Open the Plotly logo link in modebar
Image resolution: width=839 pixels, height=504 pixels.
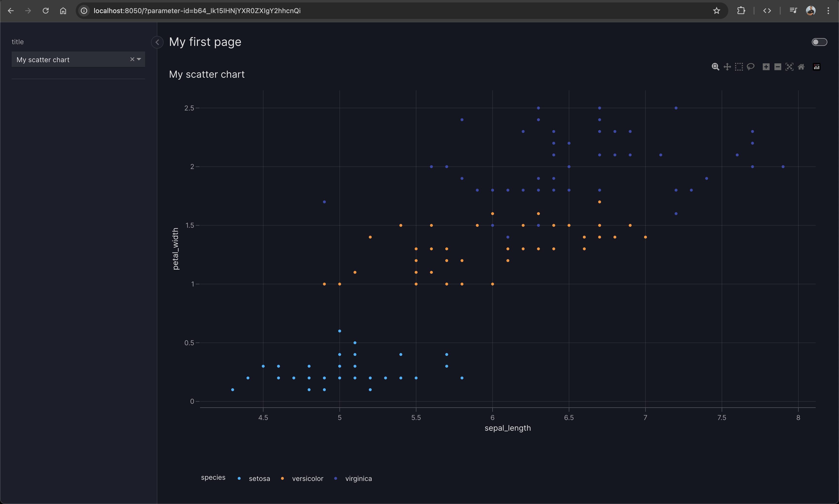pyautogui.click(x=817, y=67)
